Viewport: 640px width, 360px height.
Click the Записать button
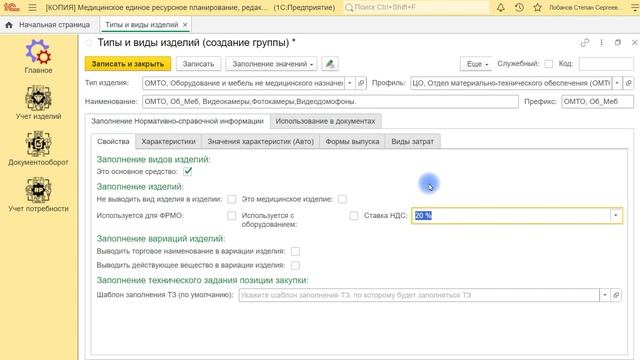[198, 64]
